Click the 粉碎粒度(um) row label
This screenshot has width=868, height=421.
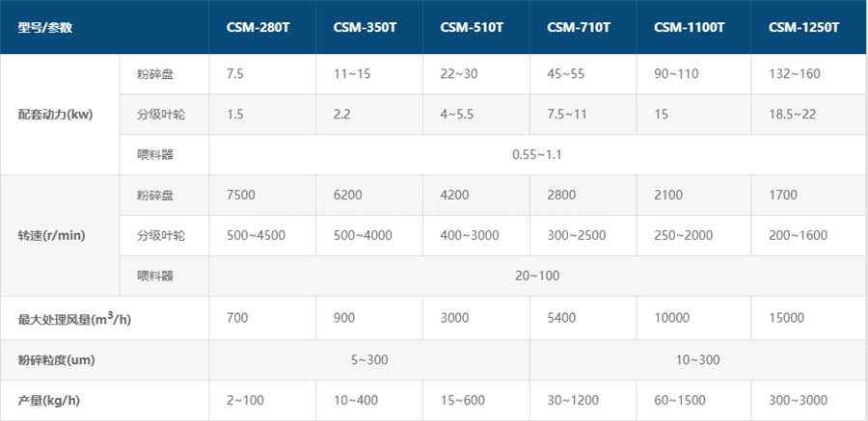(56, 359)
